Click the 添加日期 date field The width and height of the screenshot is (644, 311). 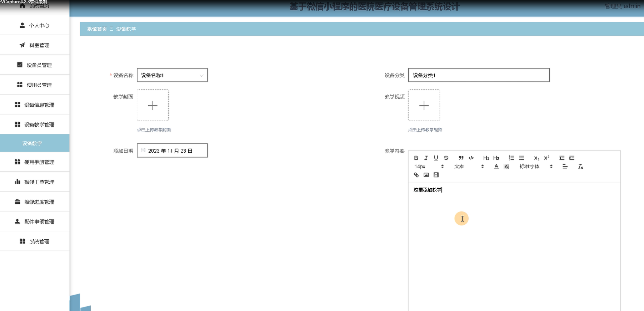point(172,151)
